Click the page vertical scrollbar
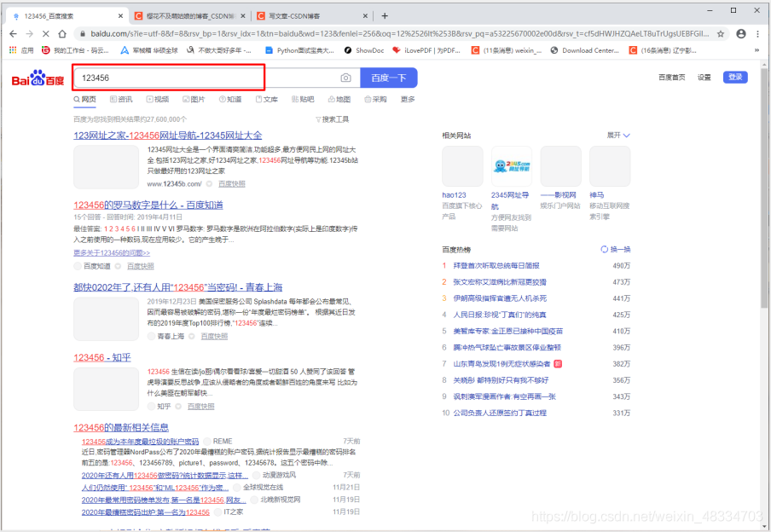 [x=763, y=188]
